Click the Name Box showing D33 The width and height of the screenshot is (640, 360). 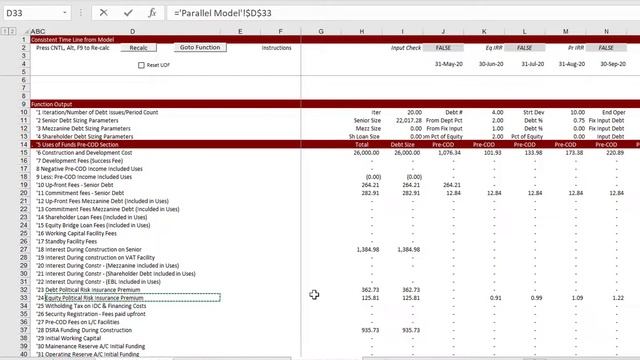click(33, 13)
